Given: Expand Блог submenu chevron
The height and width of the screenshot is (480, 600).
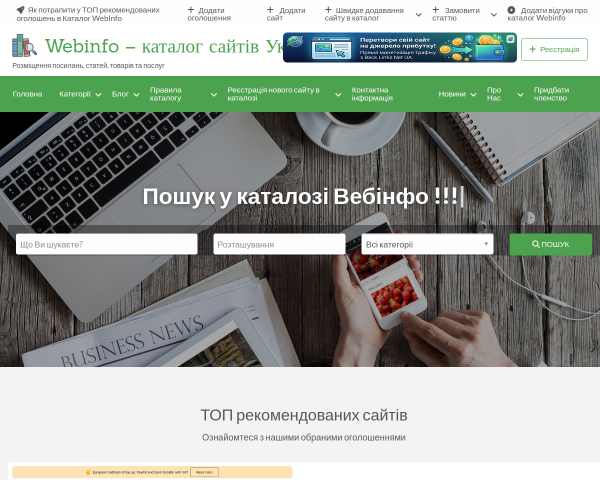Looking at the screenshot, I should point(136,95).
